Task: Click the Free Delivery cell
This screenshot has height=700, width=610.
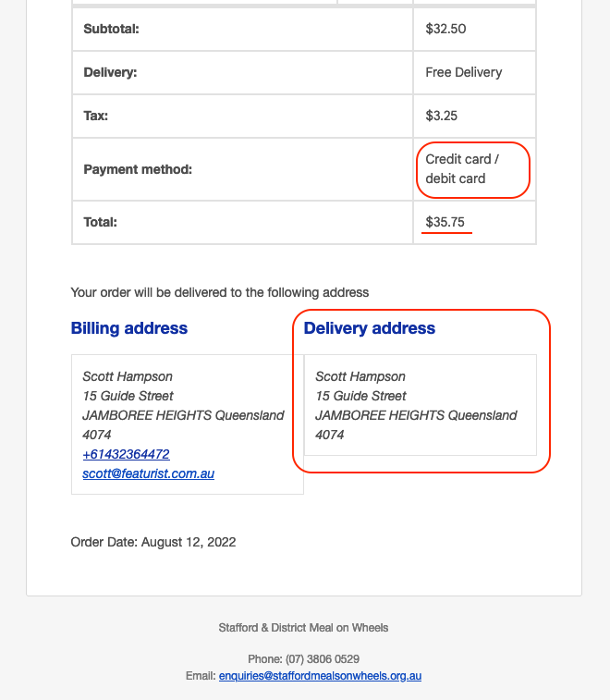Action: [464, 72]
